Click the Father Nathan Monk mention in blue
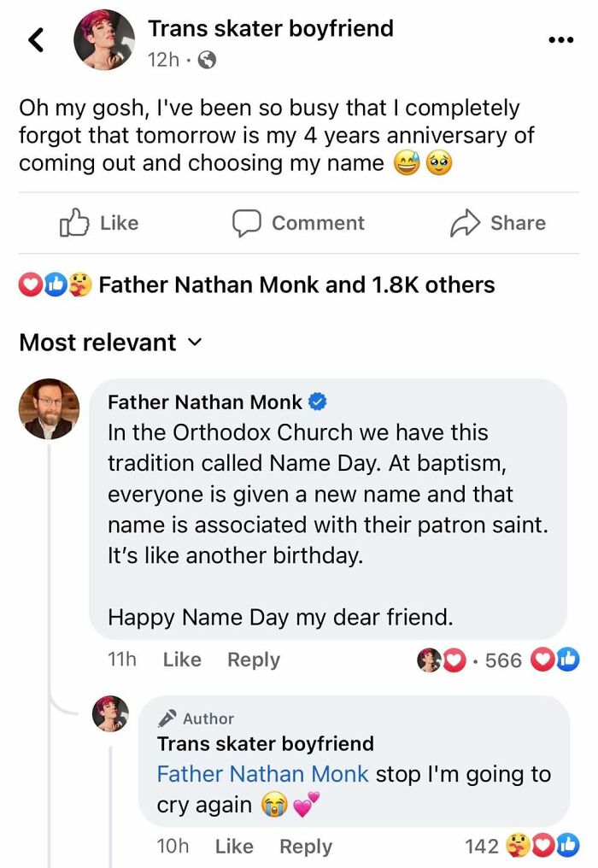 (x=261, y=774)
